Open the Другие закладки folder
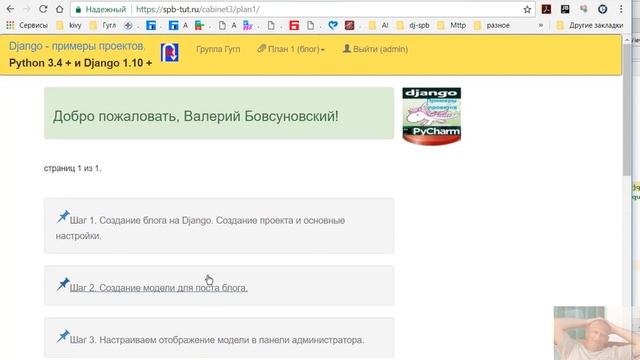Viewport: 640px width, 360px height. pos(590,25)
